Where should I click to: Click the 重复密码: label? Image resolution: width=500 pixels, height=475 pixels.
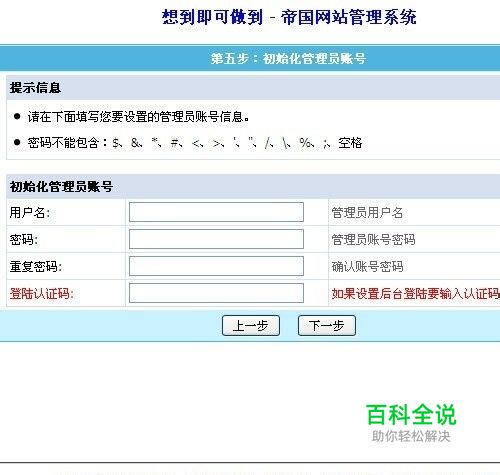coord(36,266)
